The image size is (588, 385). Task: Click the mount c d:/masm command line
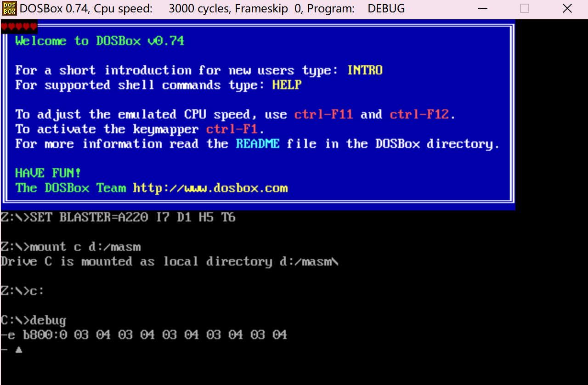71,247
